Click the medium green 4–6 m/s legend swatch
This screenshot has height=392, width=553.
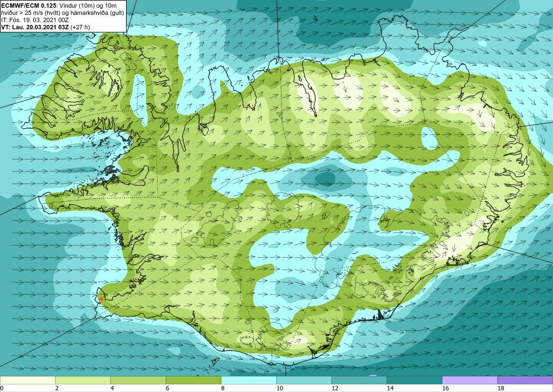138,380
